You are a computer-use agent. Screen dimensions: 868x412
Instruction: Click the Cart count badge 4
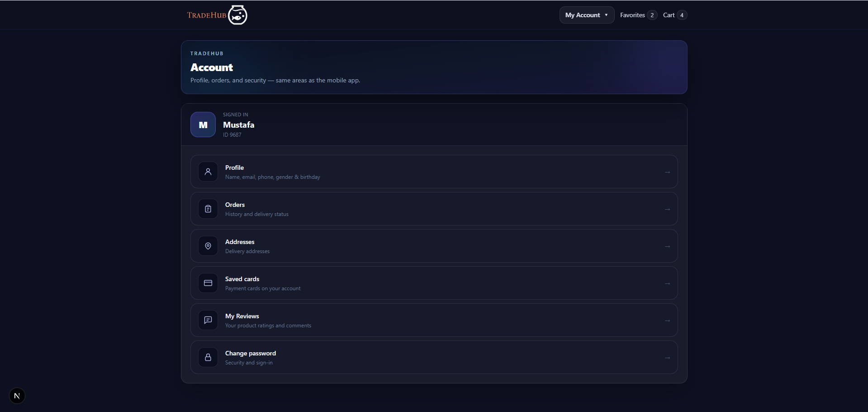pyautogui.click(x=682, y=15)
